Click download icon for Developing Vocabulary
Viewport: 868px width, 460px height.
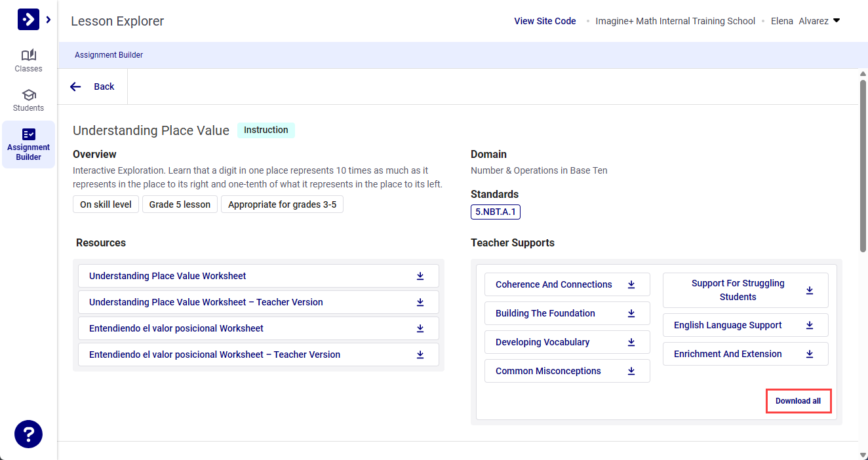tap(631, 342)
